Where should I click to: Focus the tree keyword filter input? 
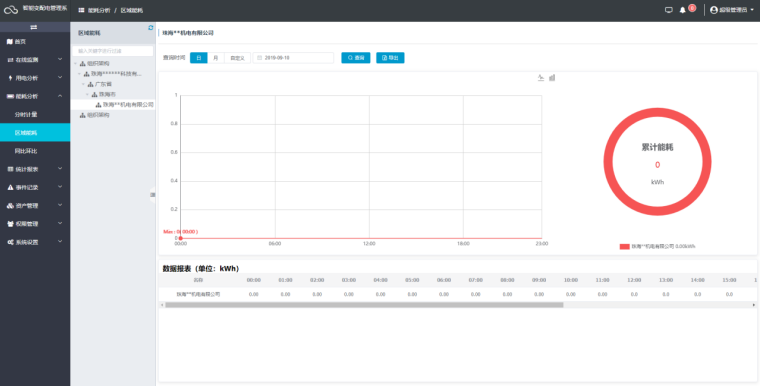(x=113, y=50)
